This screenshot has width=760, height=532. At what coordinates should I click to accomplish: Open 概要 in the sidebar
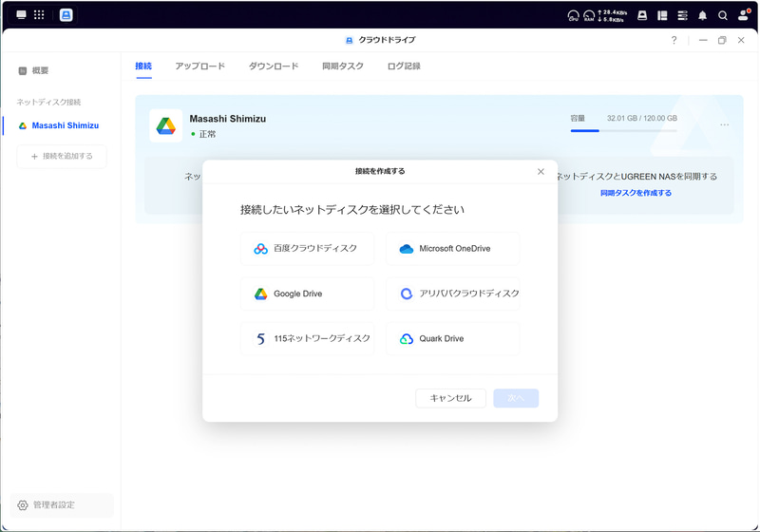click(33, 70)
